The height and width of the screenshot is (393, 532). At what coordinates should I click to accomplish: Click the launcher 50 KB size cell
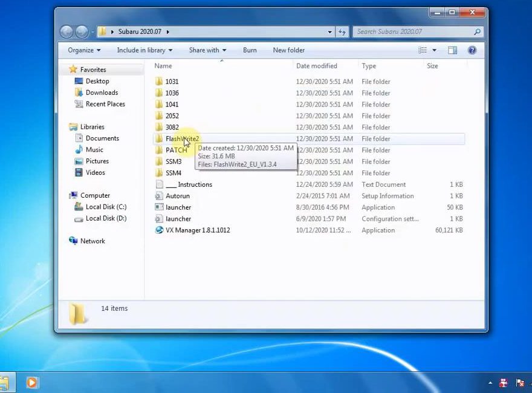(455, 207)
